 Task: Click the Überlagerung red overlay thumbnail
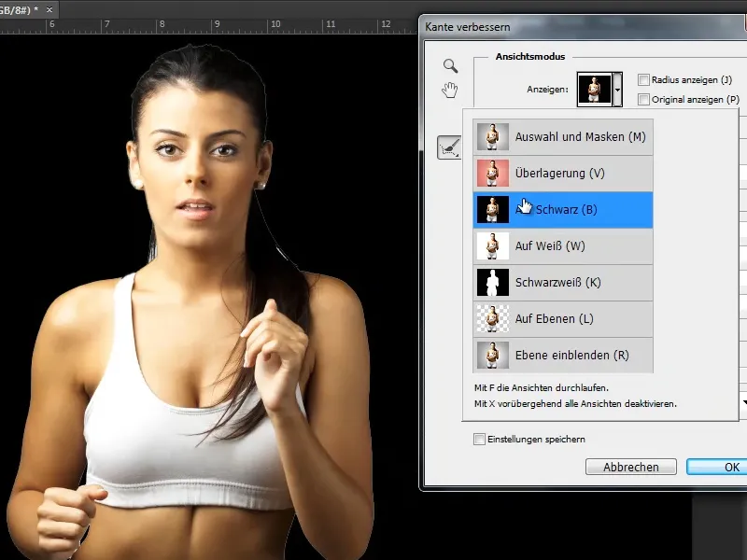tap(493, 174)
